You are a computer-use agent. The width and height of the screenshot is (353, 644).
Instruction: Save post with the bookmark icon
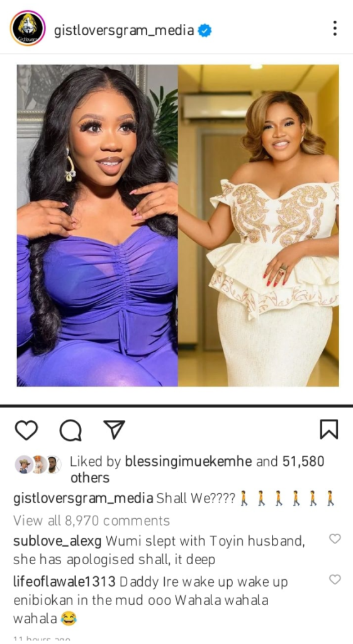click(x=328, y=430)
